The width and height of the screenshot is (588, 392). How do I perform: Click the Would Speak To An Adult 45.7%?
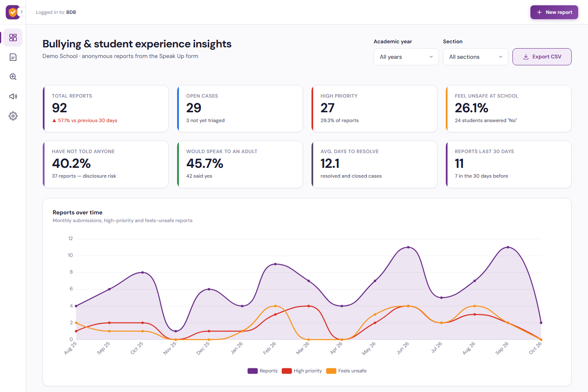(205, 163)
